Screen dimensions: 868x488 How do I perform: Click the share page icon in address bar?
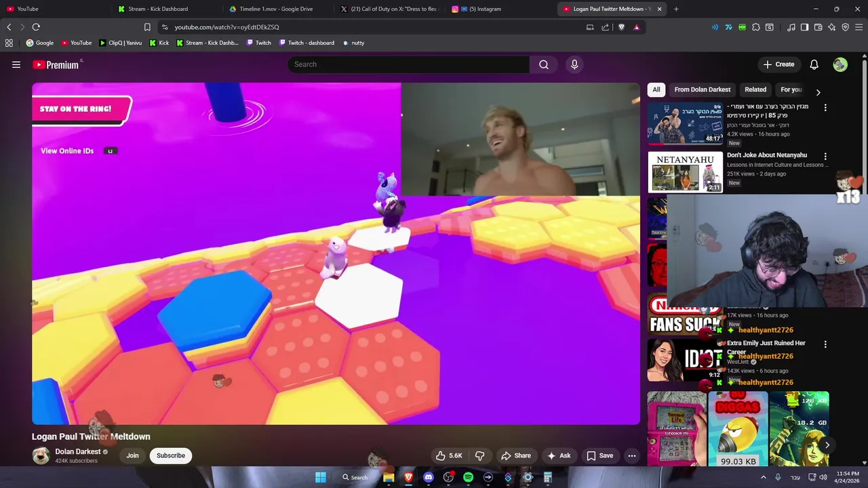pyautogui.click(x=605, y=27)
